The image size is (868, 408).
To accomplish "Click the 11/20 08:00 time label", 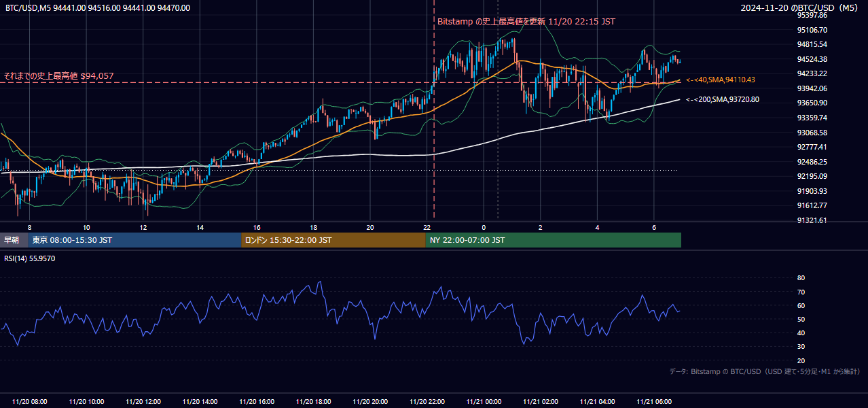I will pyautogui.click(x=30, y=402).
